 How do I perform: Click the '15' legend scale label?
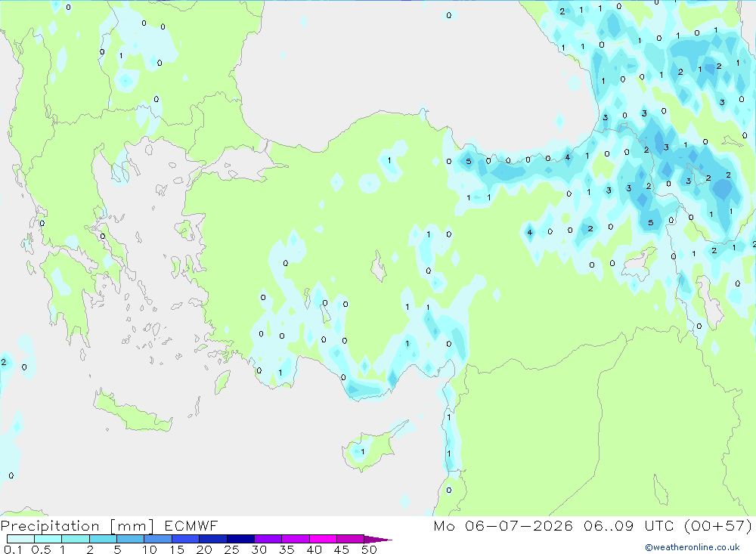[177, 549]
